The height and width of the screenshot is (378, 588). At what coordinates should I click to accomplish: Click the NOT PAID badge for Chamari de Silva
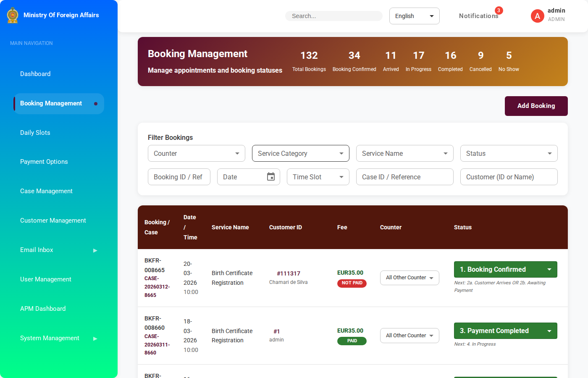(x=352, y=283)
